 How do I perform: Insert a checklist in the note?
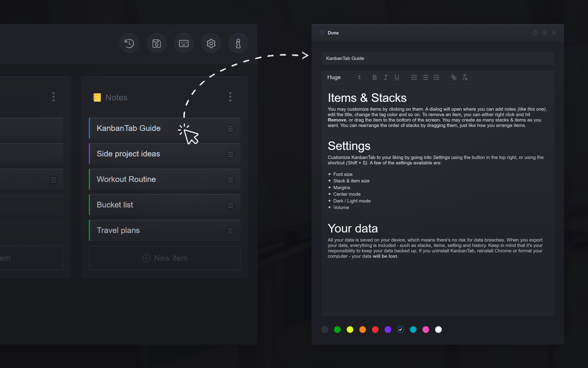[414, 77]
